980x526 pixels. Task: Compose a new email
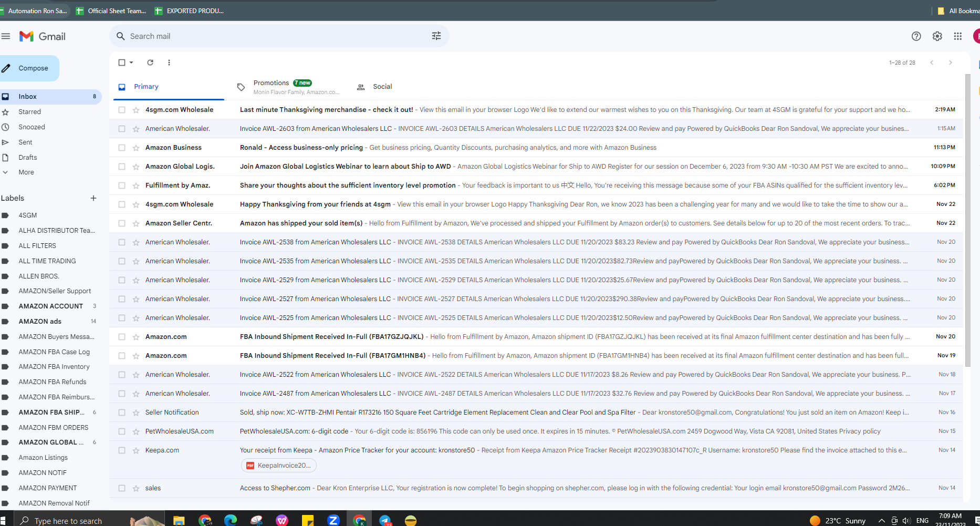tap(29, 68)
